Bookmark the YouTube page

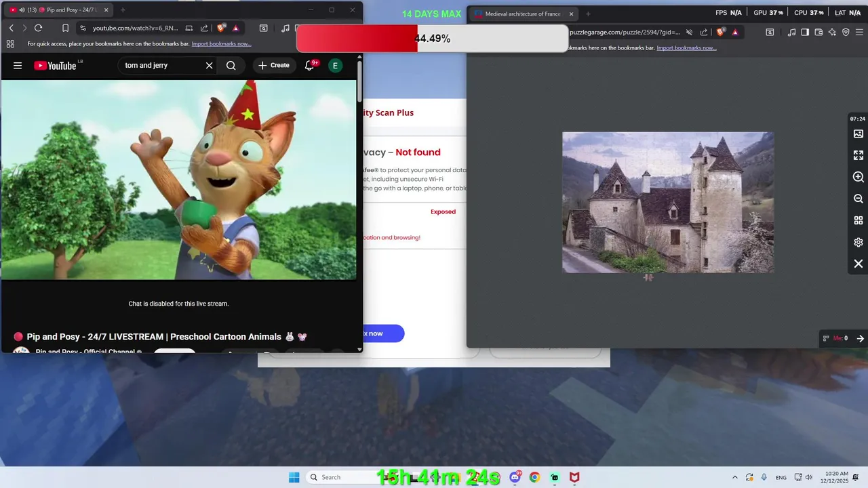point(65,28)
